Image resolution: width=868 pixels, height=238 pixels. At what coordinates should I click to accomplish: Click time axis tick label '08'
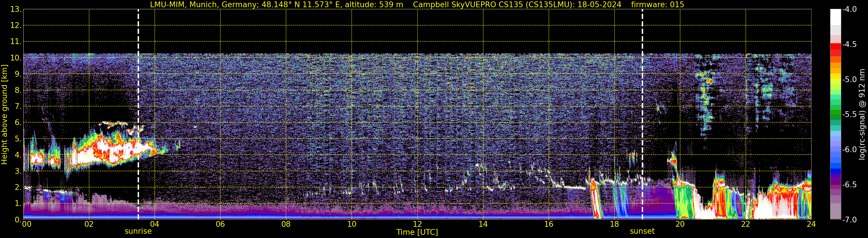[286, 224]
